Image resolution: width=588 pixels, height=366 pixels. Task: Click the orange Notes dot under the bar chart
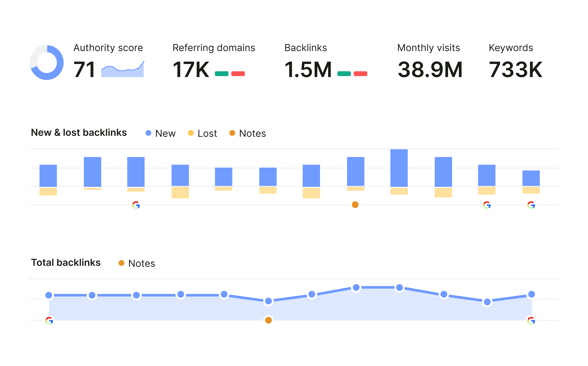click(355, 205)
